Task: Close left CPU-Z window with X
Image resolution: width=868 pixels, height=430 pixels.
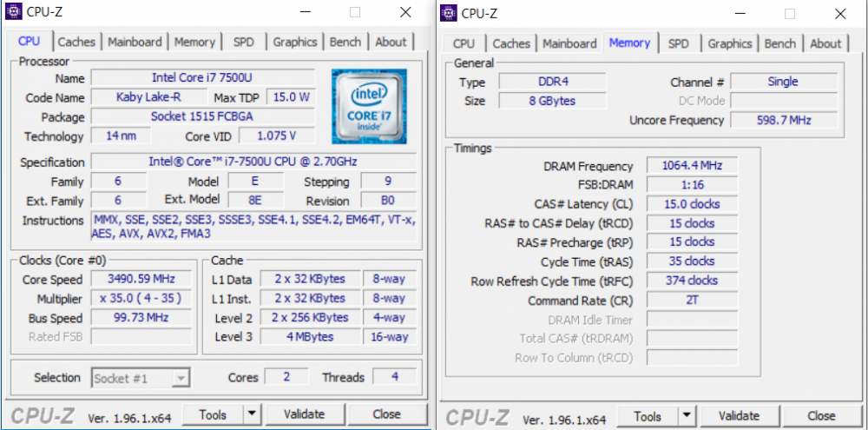Action: point(405,12)
